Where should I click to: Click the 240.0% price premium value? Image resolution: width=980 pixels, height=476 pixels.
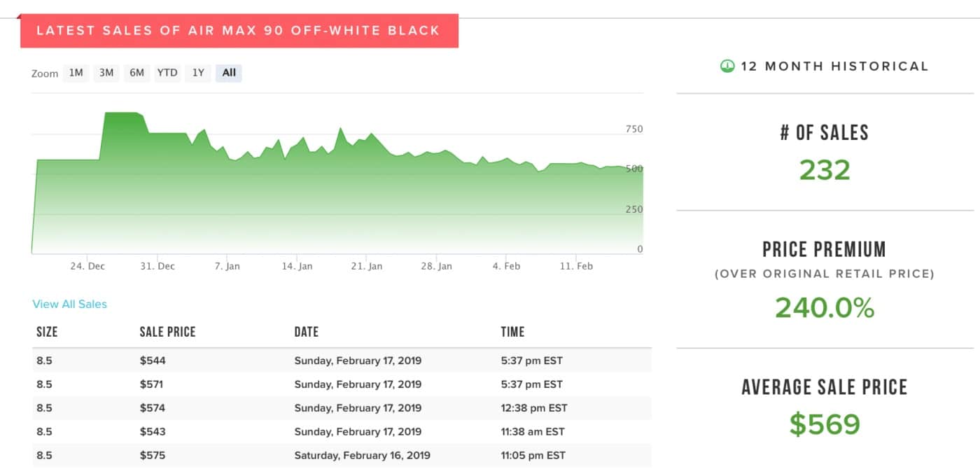point(824,308)
